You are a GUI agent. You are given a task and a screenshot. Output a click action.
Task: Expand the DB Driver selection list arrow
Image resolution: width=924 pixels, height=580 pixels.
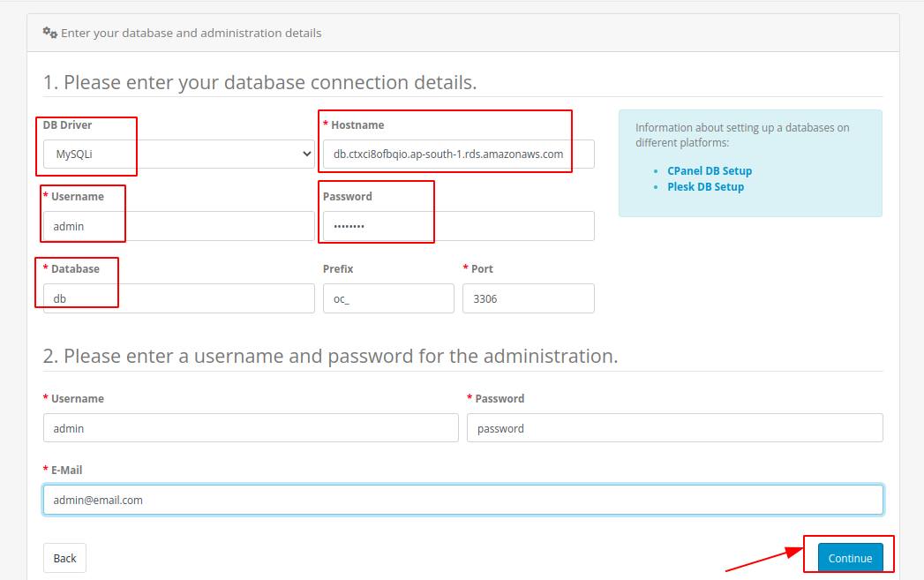(308, 153)
